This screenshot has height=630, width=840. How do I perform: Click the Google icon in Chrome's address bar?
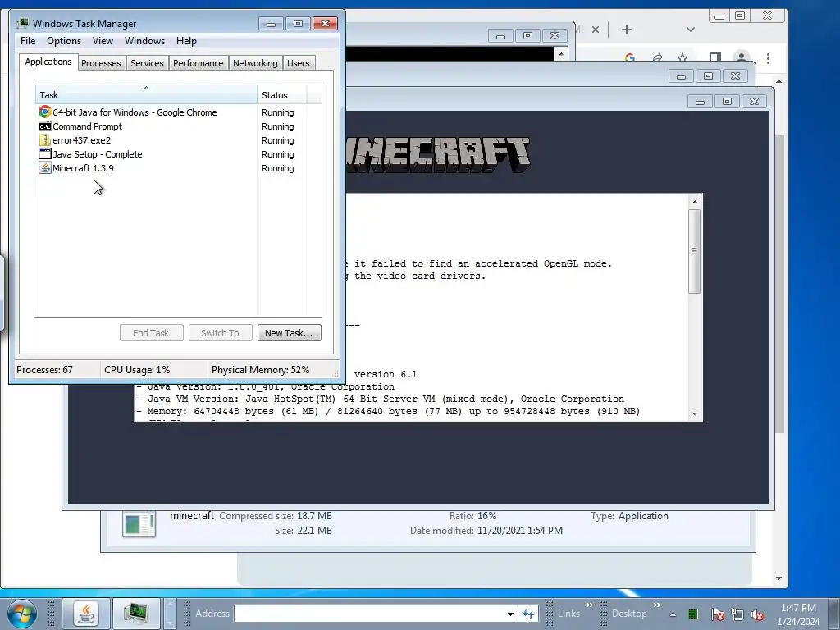[x=629, y=58]
